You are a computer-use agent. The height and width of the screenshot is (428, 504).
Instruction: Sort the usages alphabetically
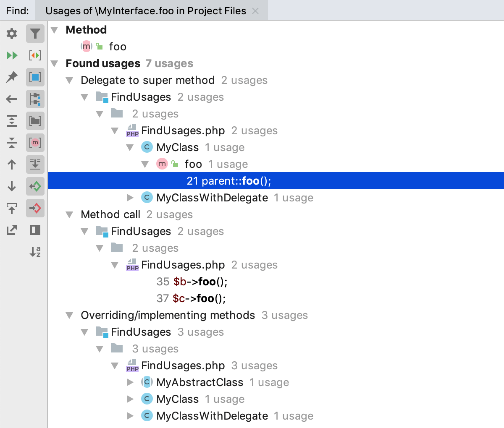pos(35,252)
